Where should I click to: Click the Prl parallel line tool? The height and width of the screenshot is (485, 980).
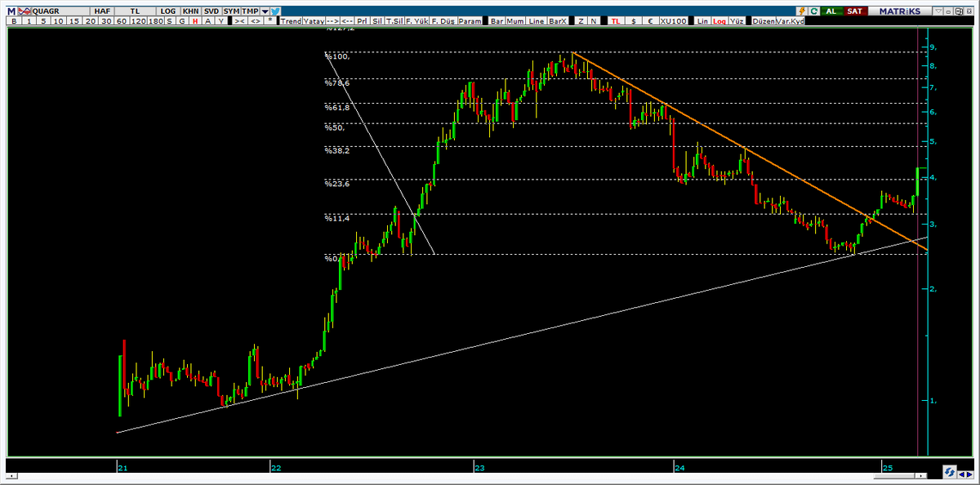pos(363,21)
